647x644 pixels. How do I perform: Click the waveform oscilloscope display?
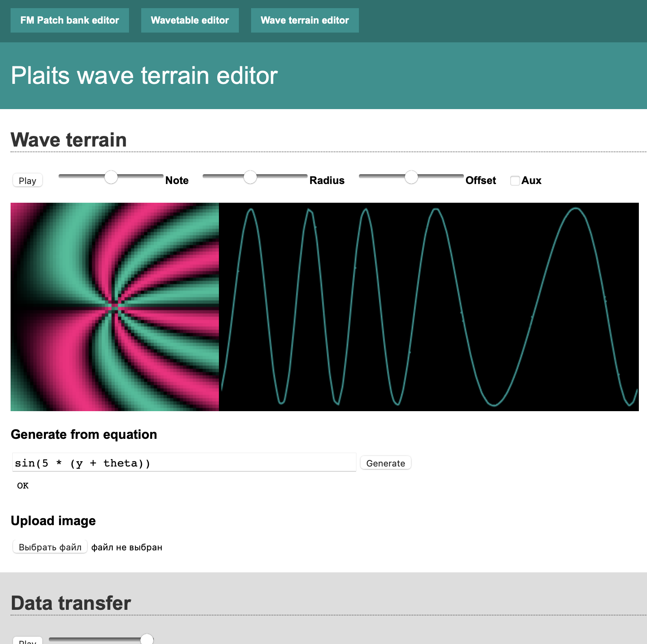tap(429, 307)
